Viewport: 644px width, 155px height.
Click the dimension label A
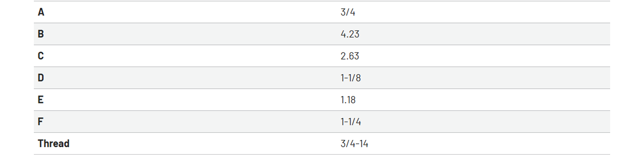(x=41, y=12)
